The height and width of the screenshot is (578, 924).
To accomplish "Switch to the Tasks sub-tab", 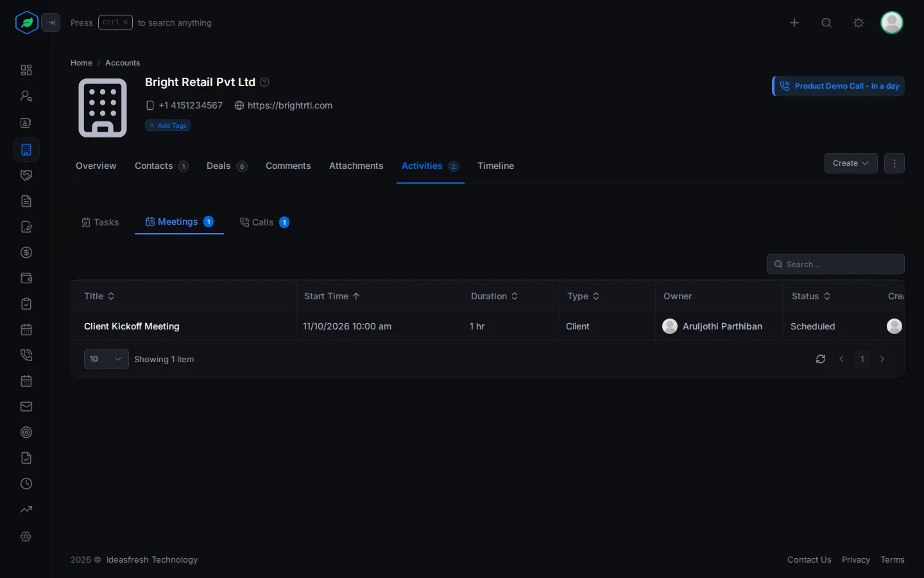I will pos(100,222).
